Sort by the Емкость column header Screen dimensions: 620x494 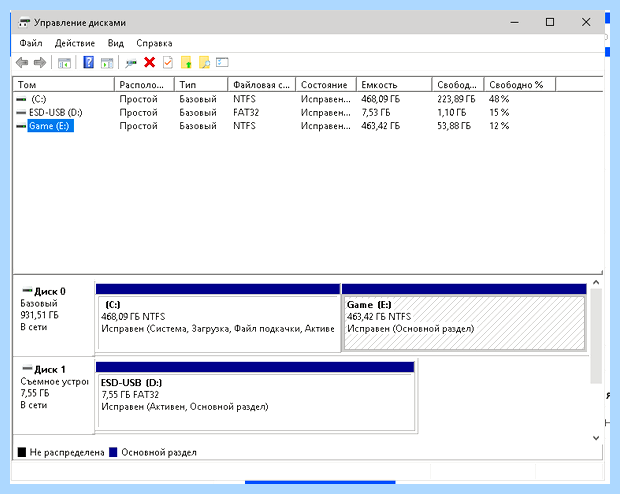click(394, 85)
